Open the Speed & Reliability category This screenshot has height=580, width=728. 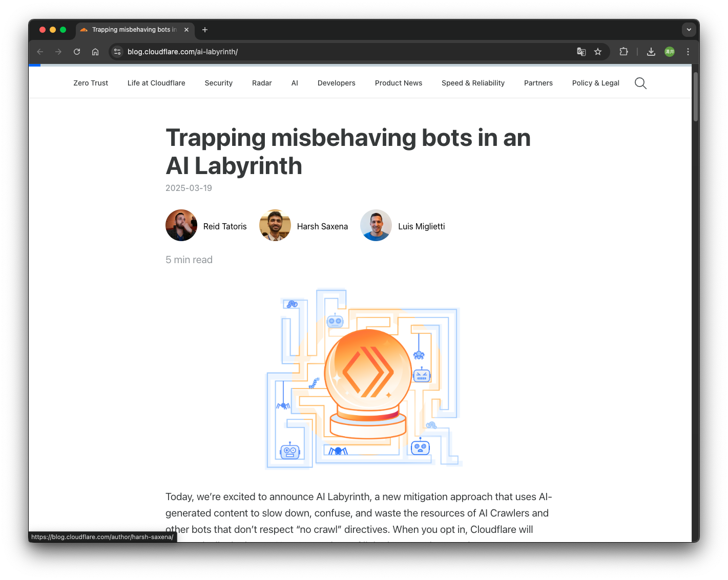click(x=473, y=83)
